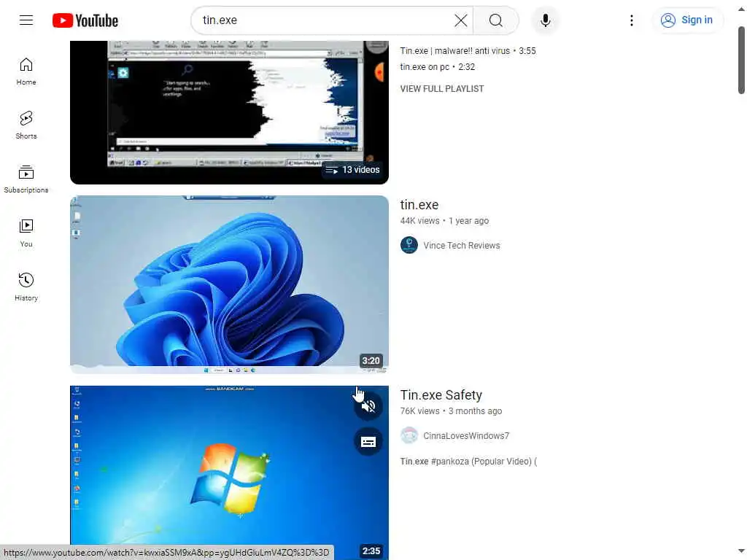Open the 'tin.exe' video title
Viewport: 747px width, 560px height.
[x=419, y=205]
